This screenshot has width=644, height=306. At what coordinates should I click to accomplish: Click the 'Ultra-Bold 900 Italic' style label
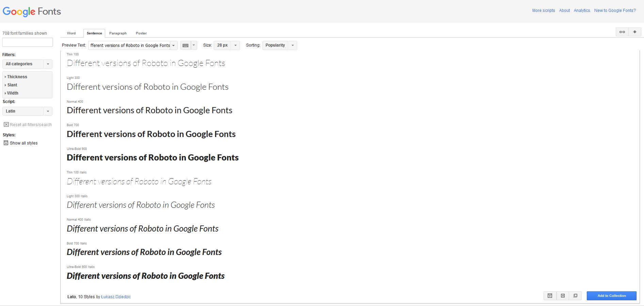pyautogui.click(x=81, y=267)
